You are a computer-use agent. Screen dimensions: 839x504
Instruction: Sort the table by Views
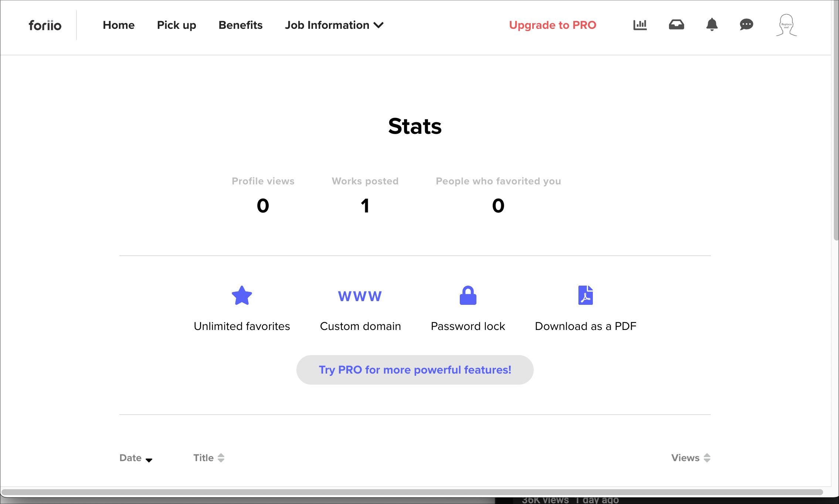690,458
